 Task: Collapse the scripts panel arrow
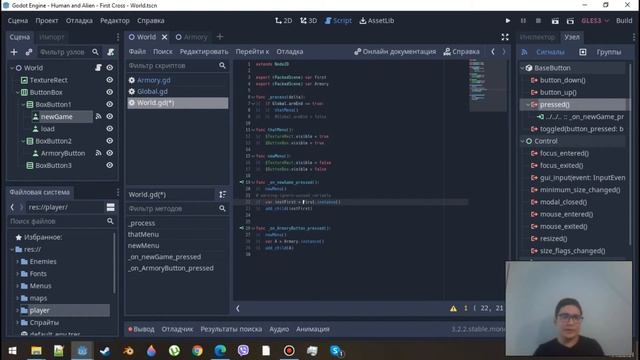[x=238, y=309]
